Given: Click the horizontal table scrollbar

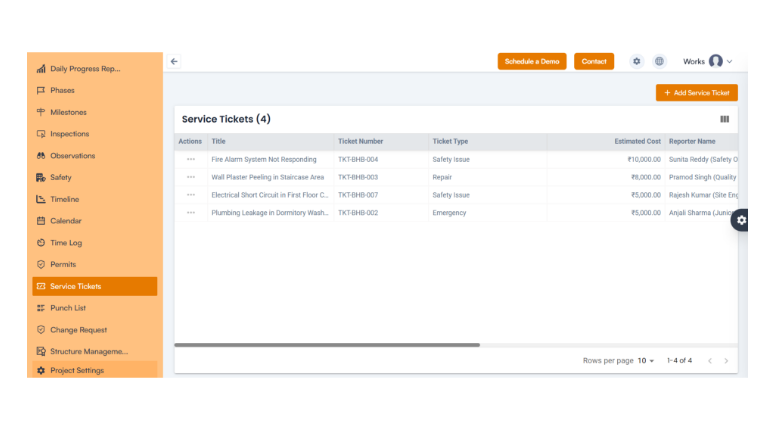Looking at the screenshot, I should (327, 345).
